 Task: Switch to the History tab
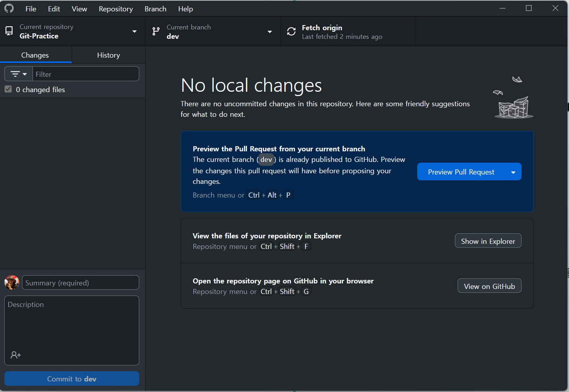(x=109, y=55)
